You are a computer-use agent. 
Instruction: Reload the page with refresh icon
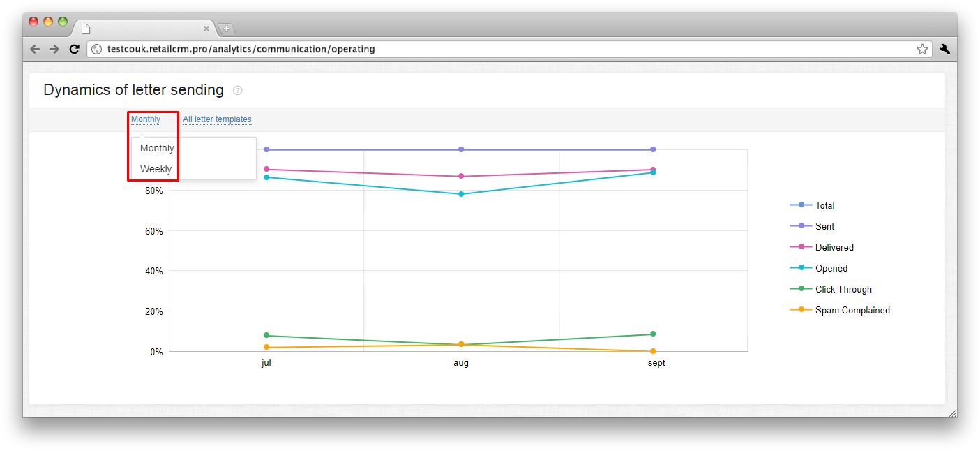74,49
